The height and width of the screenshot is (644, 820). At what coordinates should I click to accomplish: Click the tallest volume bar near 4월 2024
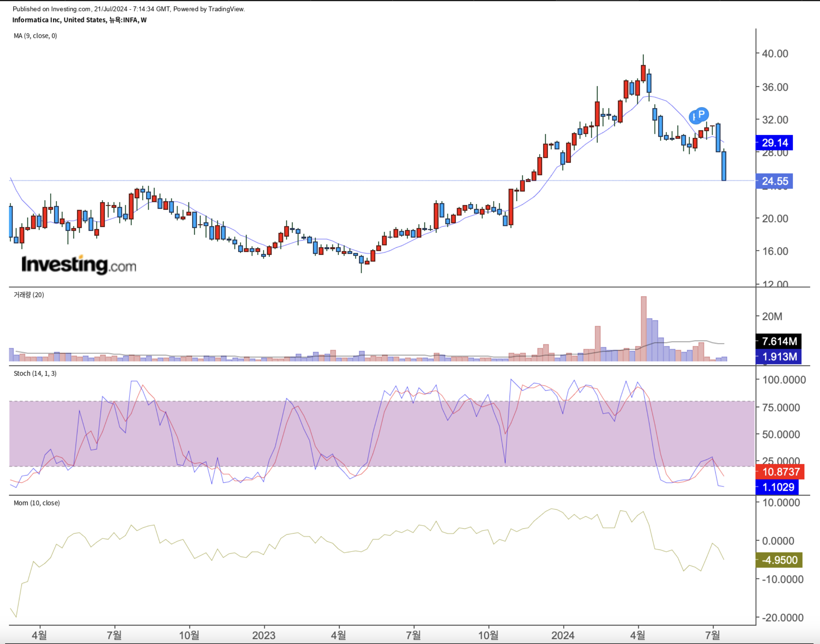(644, 329)
